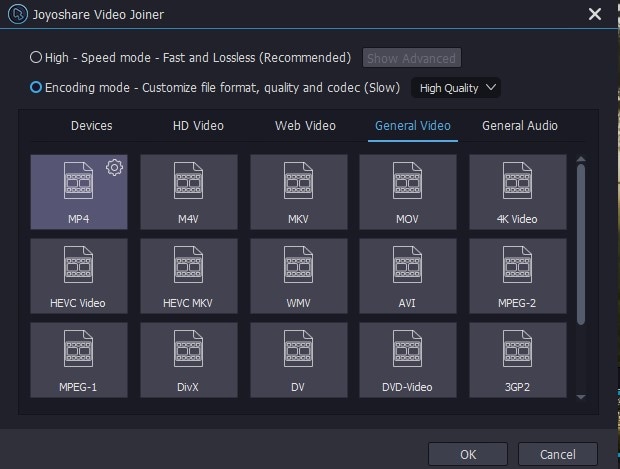Select the MOV format tile

[x=408, y=192]
